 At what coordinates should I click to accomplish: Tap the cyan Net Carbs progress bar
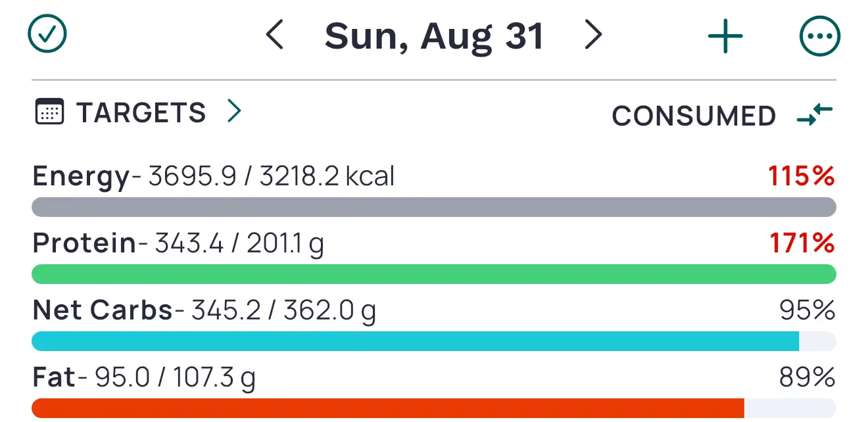416,341
